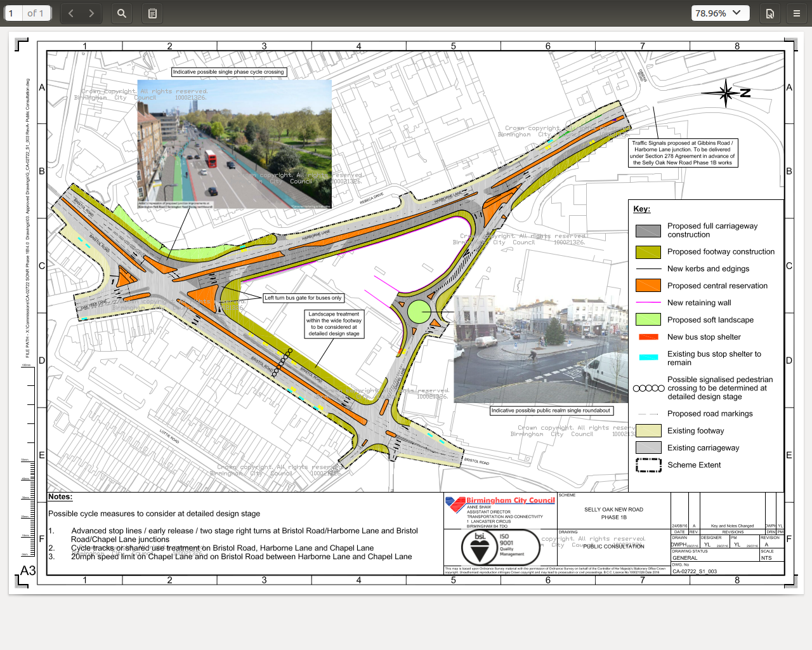812x650 pixels.
Task: Go to the next page arrow
Action: tap(92, 13)
